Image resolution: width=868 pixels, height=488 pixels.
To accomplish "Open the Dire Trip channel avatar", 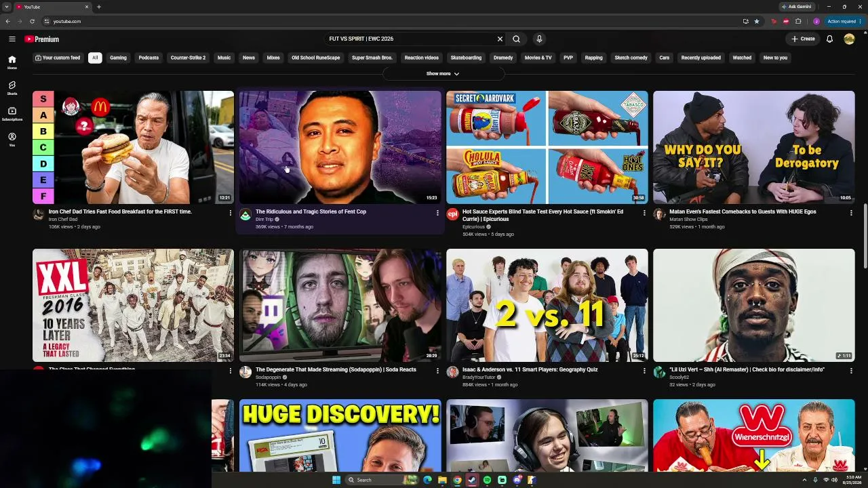I will point(245,214).
